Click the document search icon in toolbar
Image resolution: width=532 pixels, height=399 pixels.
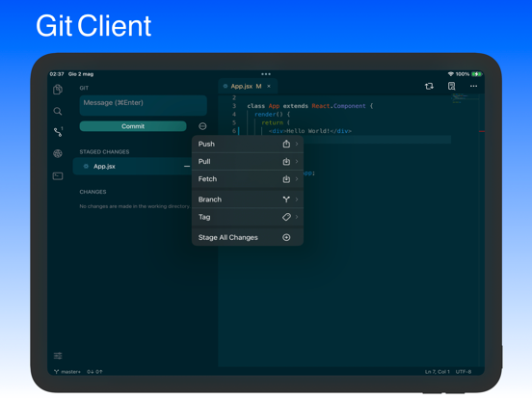pyautogui.click(x=451, y=86)
